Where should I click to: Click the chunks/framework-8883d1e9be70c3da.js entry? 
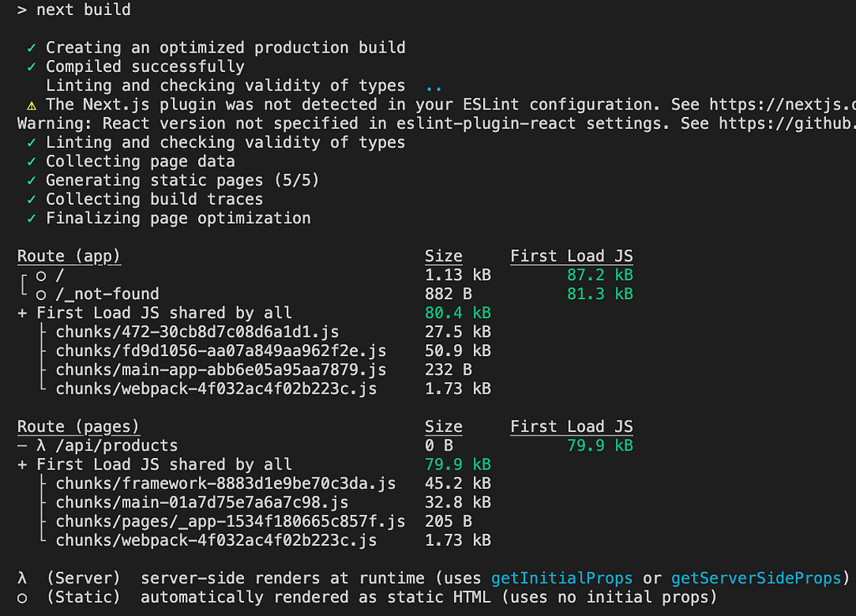(x=226, y=483)
